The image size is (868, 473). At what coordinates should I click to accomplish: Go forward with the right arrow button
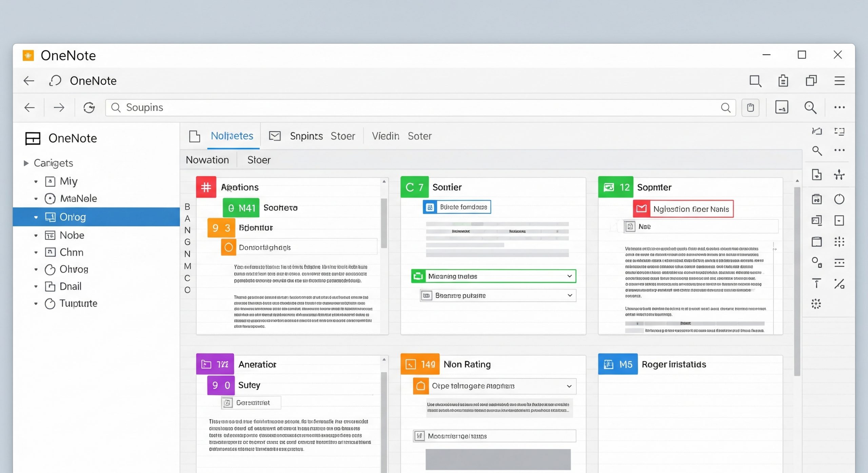click(59, 107)
